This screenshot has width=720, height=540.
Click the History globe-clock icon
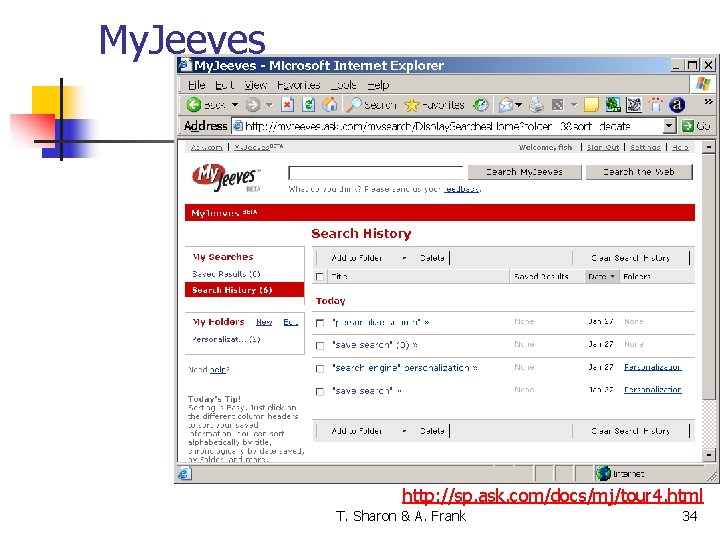pyautogui.click(x=480, y=105)
